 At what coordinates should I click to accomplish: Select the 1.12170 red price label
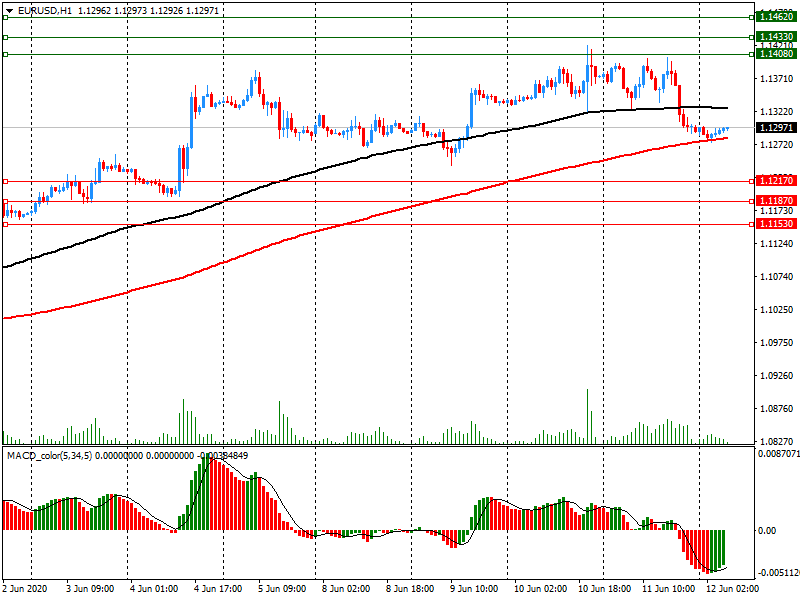coord(775,181)
